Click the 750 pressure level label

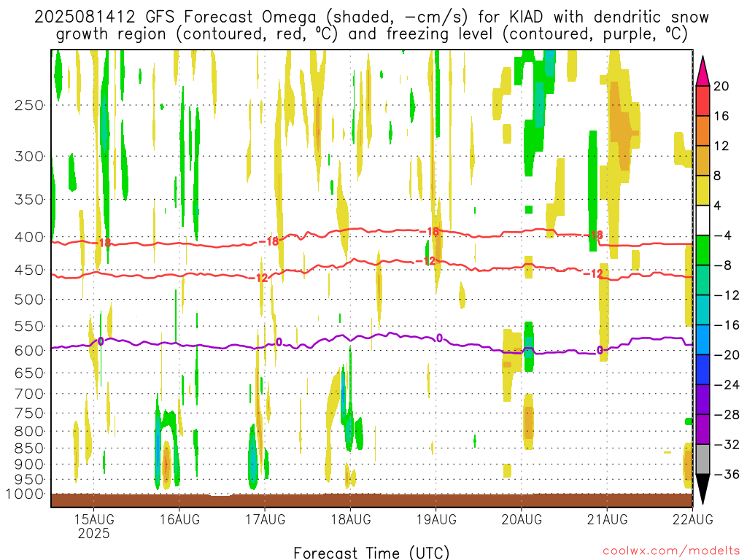click(x=29, y=413)
